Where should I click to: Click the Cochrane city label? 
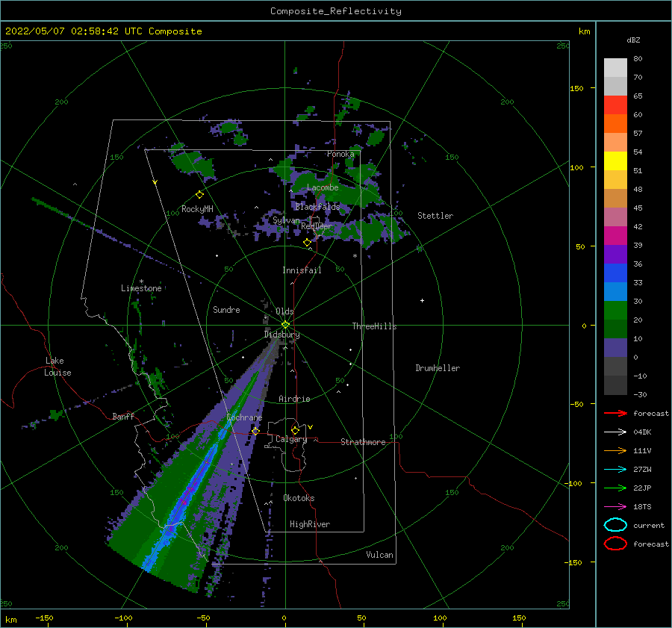click(244, 417)
